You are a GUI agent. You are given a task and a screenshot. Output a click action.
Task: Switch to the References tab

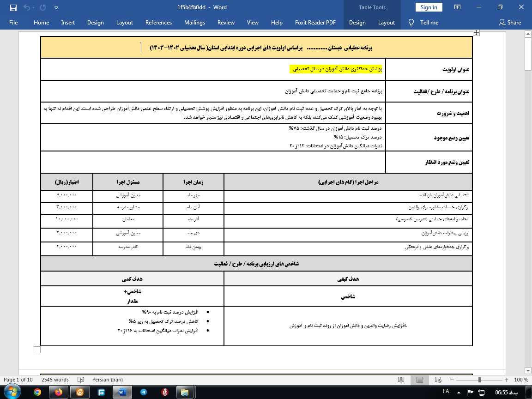coord(158,22)
